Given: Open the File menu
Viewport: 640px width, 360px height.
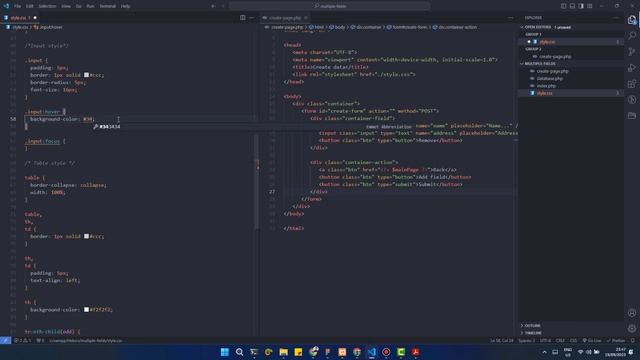Looking at the screenshot, I should (x=18, y=6).
